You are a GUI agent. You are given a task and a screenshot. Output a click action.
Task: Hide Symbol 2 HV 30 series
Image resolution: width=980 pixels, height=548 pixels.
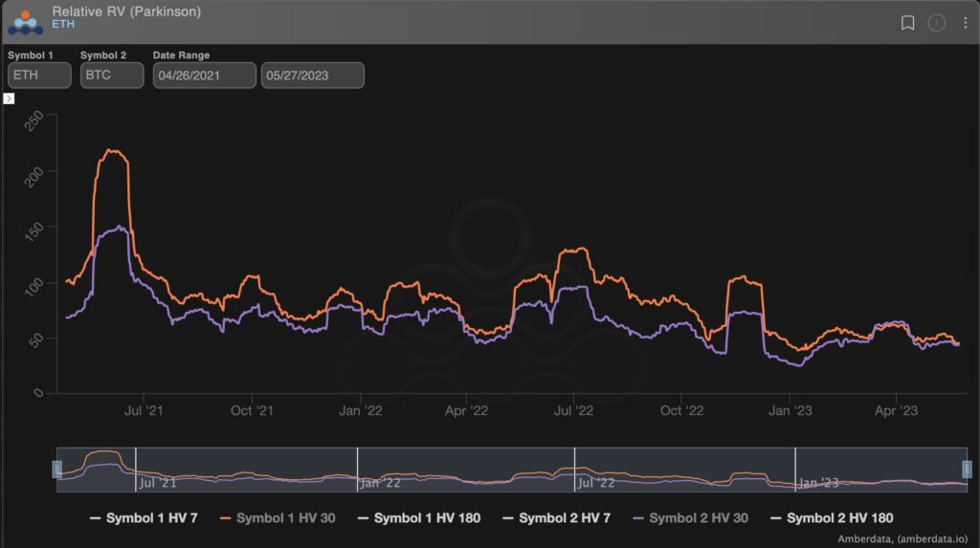click(690, 518)
